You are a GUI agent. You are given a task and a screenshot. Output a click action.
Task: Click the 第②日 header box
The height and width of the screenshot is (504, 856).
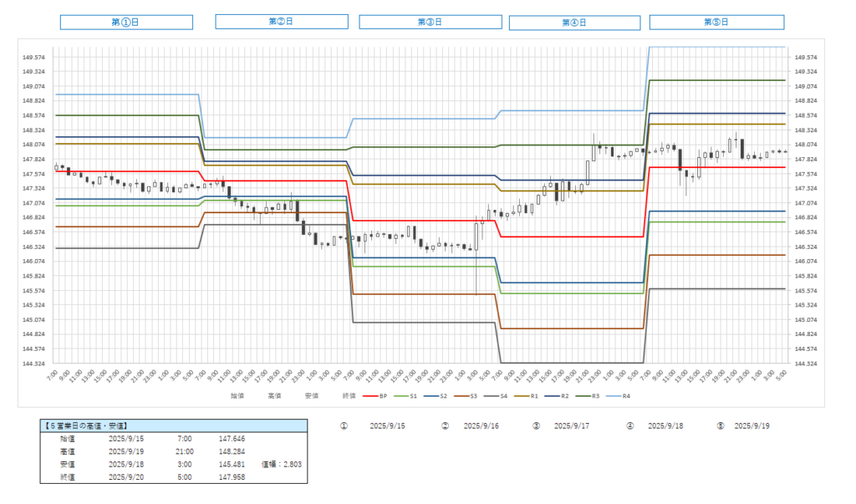click(x=281, y=21)
